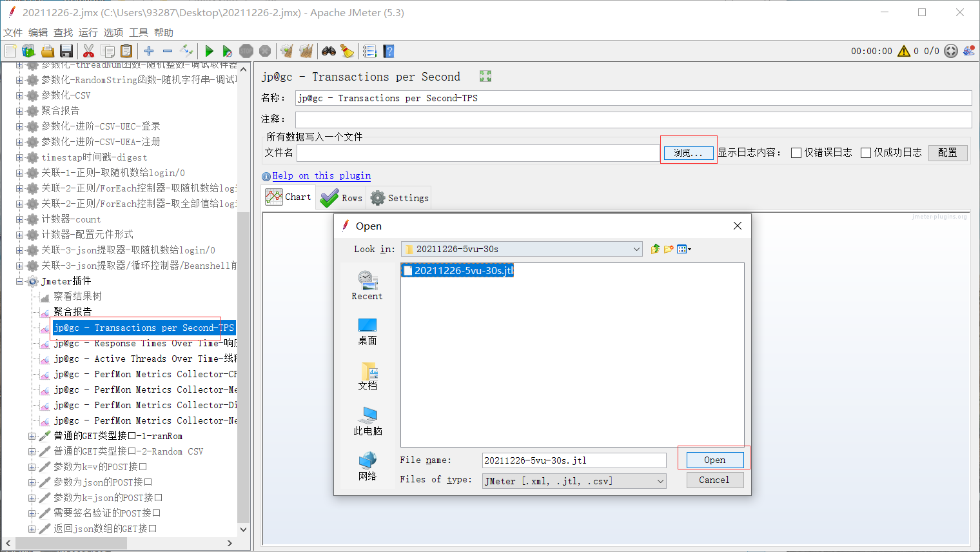Go up one folder level in Open dialog
Image resolution: width=980 pixels, height=552 pixels.
click(655, 249)
